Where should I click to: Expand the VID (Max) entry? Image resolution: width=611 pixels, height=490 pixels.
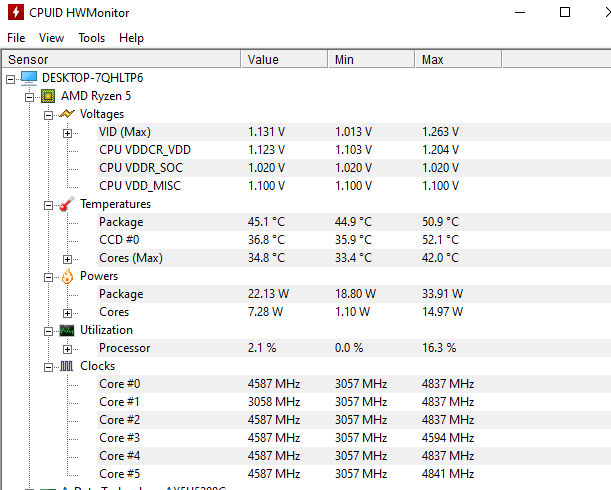tap(67, 132)
